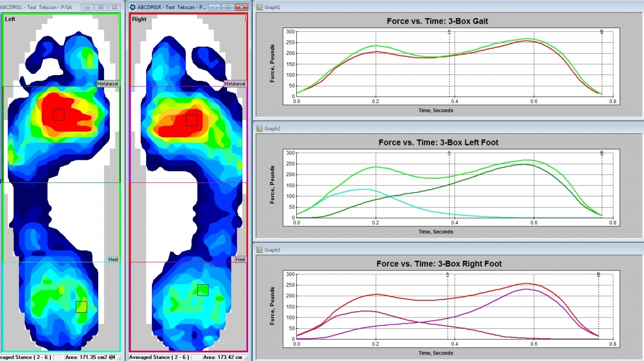
Task: Click the Graph2 window icon
Action: (x=259, y=129)
